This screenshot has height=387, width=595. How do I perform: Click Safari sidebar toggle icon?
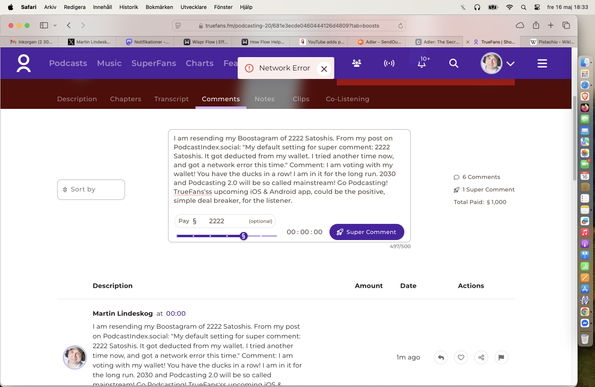pos(44,25)
